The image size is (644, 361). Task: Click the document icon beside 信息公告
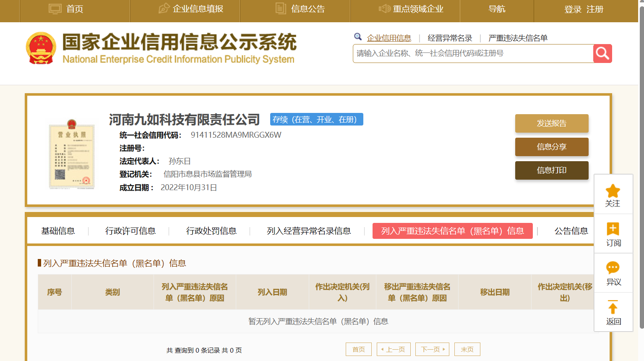click(x=281, y=8)
